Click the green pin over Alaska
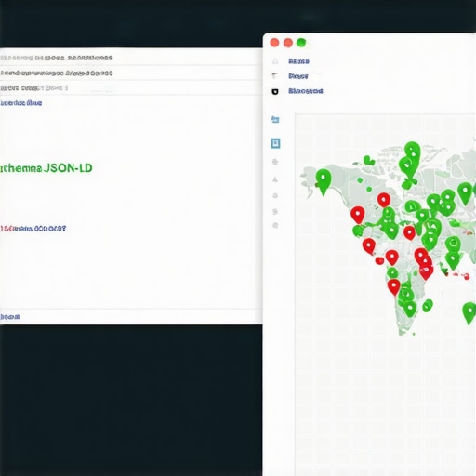 (324, 182)
